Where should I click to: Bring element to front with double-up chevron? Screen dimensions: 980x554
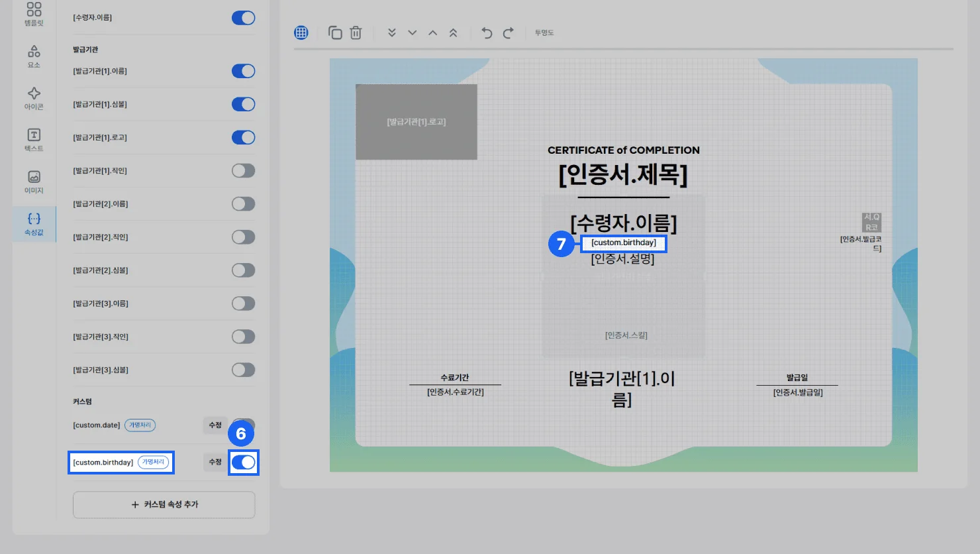pos(453,32)
